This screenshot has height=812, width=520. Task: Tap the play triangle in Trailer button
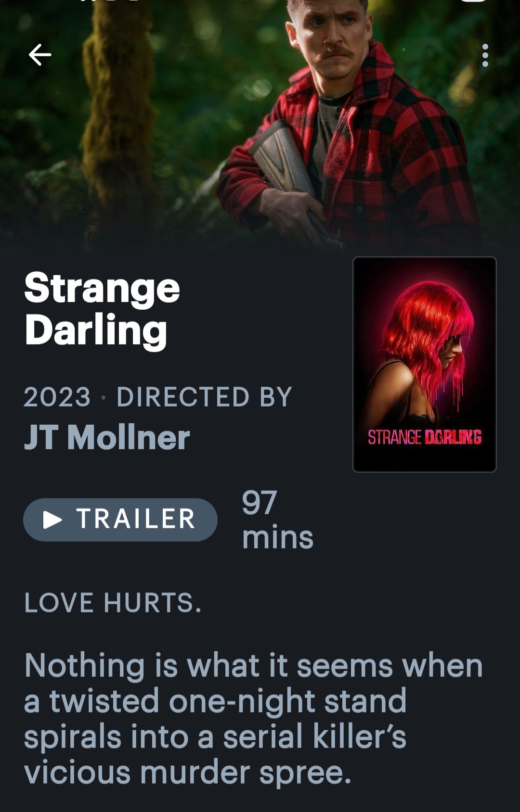pyautogui.click(x=52, y=520)
